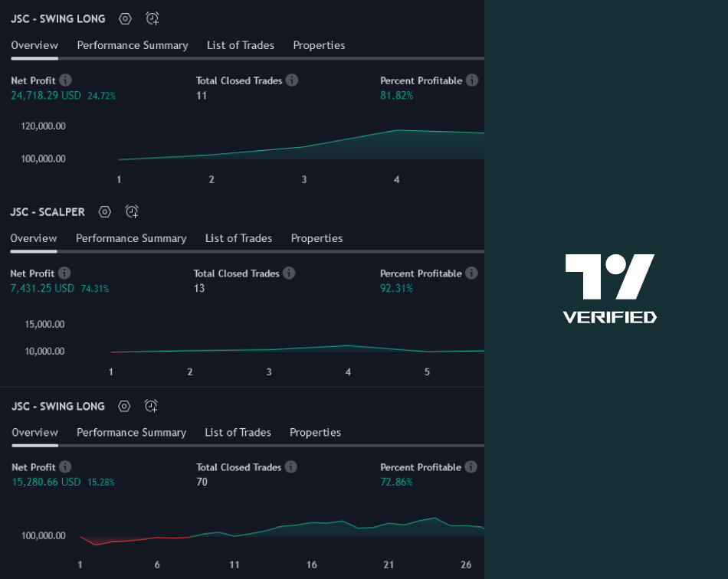Open settings icon of the 70-trade SWING LONG strategy
This screenshot has height=579, width=728.
(x=125, y=406)
